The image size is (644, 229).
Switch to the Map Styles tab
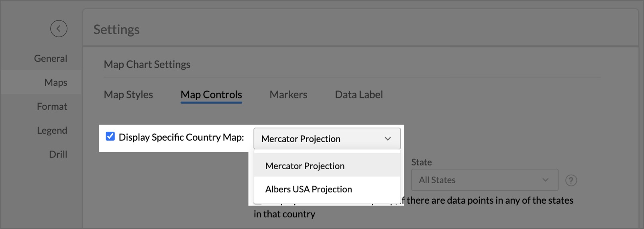pyautogui.click(x=128, y=95)
